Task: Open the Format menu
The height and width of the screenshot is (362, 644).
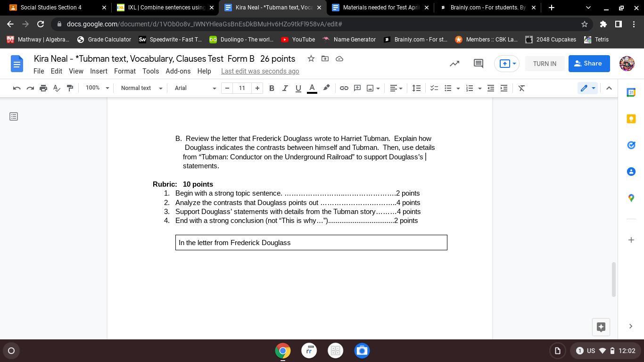Action: (x=125, y=71)
